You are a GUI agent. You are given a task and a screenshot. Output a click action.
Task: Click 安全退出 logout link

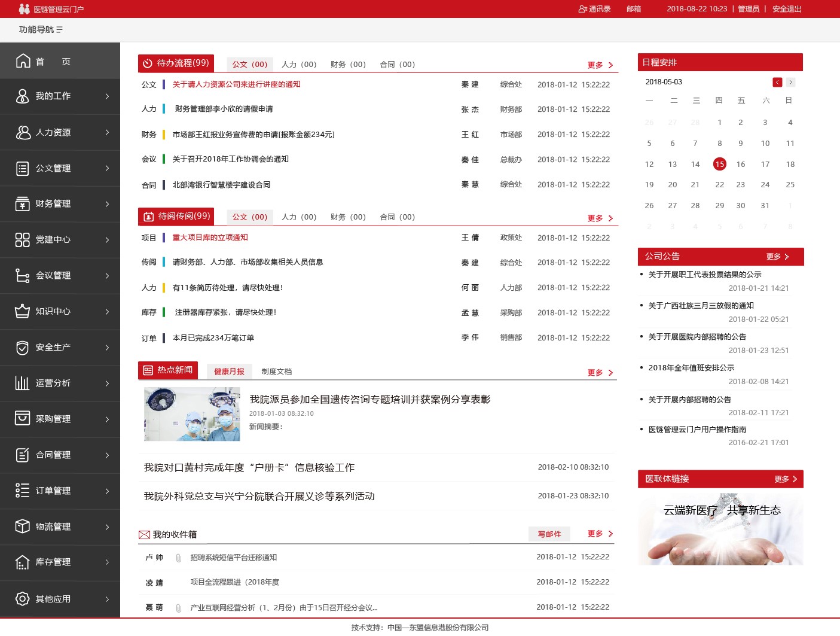tap(787, 9)
